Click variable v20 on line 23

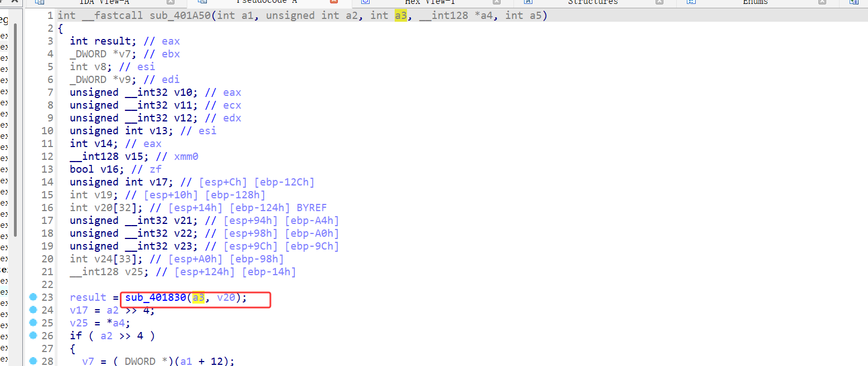(x=226, y=297)
